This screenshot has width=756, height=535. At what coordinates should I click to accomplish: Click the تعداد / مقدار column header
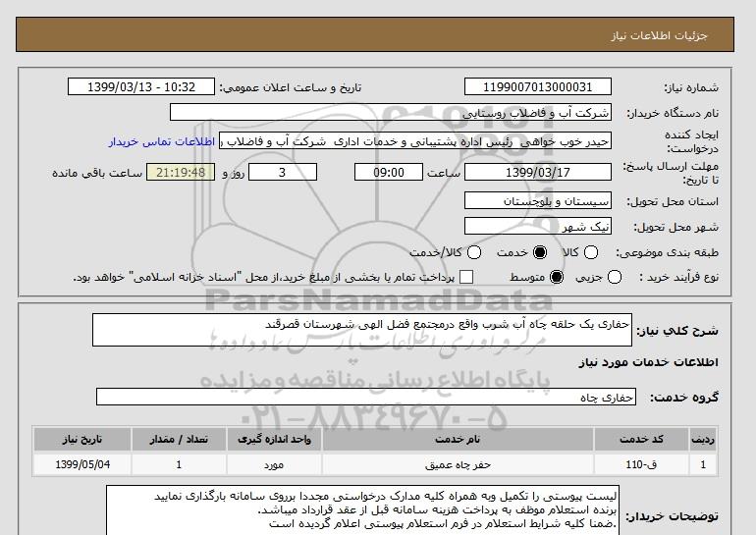179,439
